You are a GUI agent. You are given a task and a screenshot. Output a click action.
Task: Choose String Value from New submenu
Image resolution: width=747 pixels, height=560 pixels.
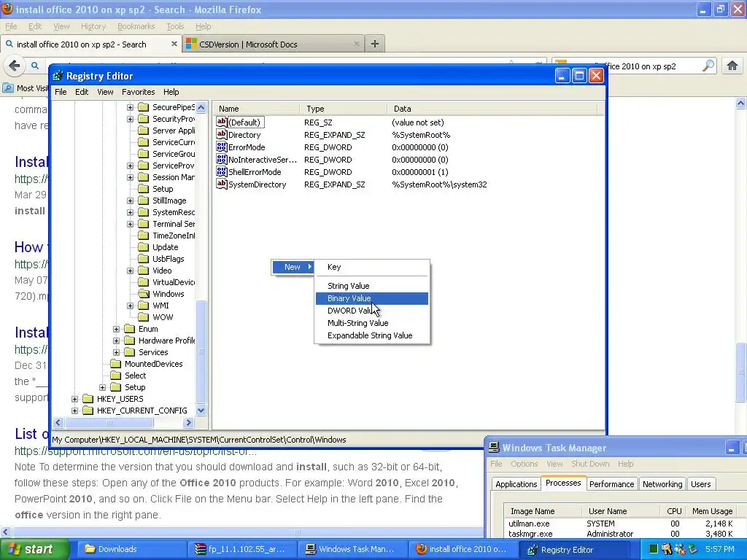tap(372, 286)
